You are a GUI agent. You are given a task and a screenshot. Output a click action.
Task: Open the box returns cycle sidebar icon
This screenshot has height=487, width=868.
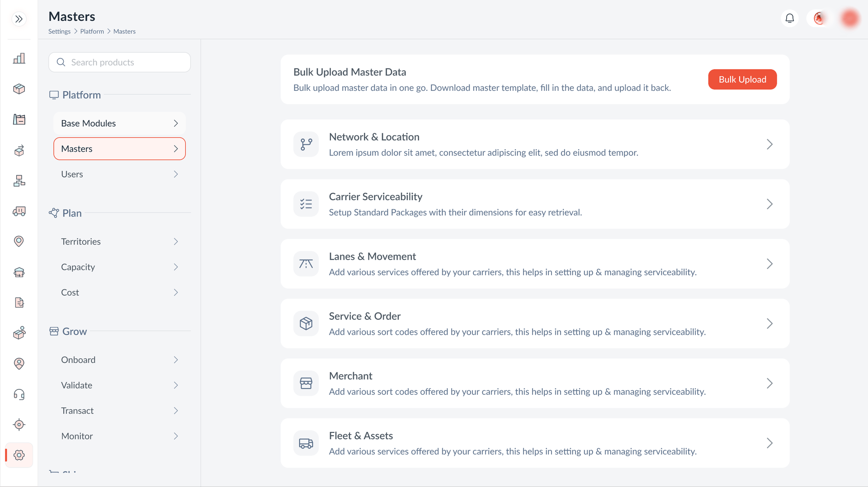click(19, 272)
